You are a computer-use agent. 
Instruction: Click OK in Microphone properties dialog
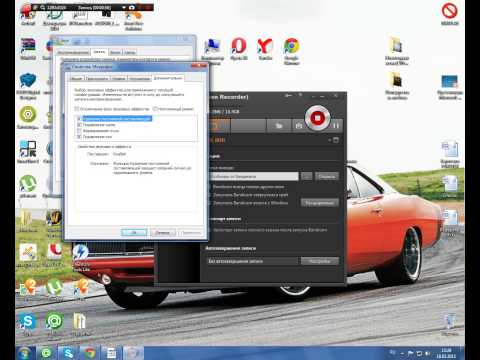(x=134, y=232)
